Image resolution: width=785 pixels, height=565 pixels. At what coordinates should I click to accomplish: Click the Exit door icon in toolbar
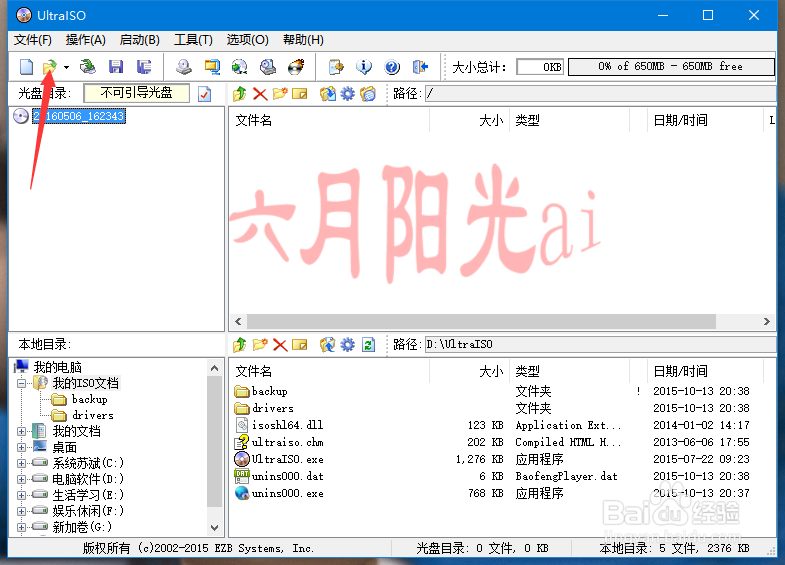click(420, 67)
